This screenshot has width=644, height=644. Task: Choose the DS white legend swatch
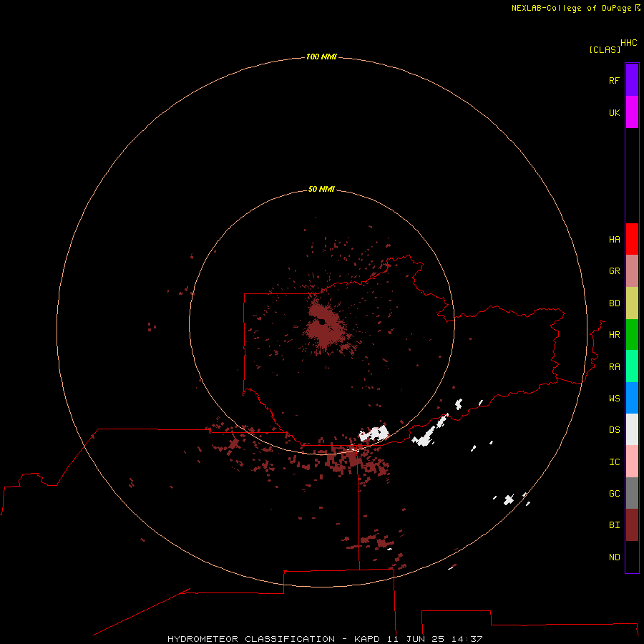pos(632,429)
